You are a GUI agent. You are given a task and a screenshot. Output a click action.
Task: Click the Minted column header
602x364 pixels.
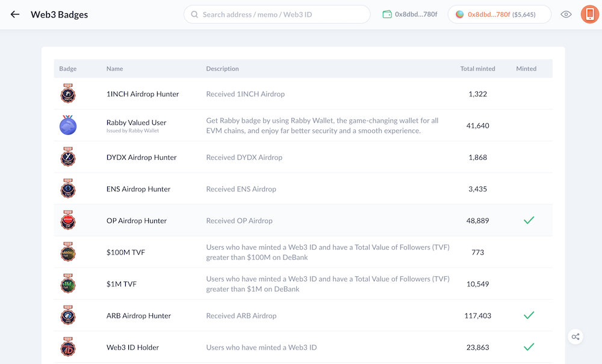point(526,69)
